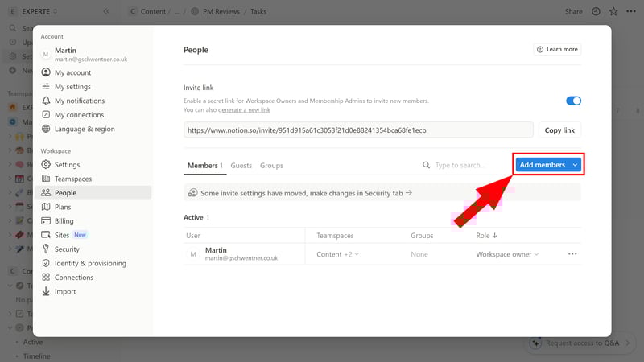The height and width of the screenshot is (362, 644).
Task: Click the My connections arrow-box icon
Action: point(46,114)
